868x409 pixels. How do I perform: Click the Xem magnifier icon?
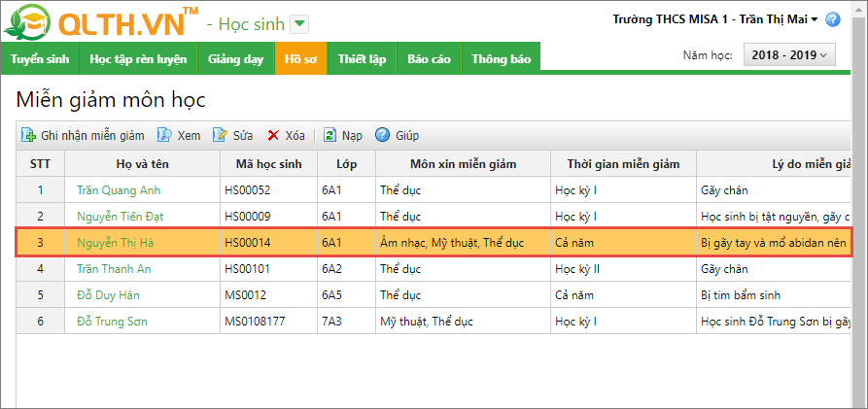tap(164, 135)
